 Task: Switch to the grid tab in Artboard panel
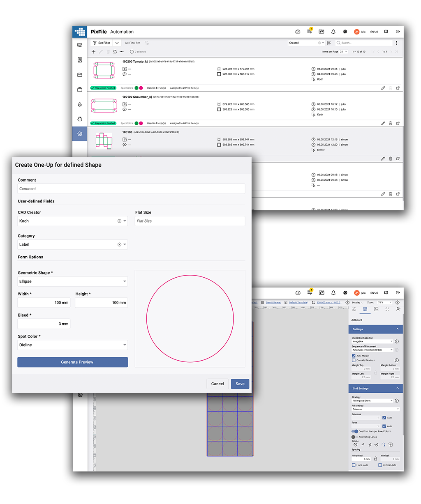(365, 309)
